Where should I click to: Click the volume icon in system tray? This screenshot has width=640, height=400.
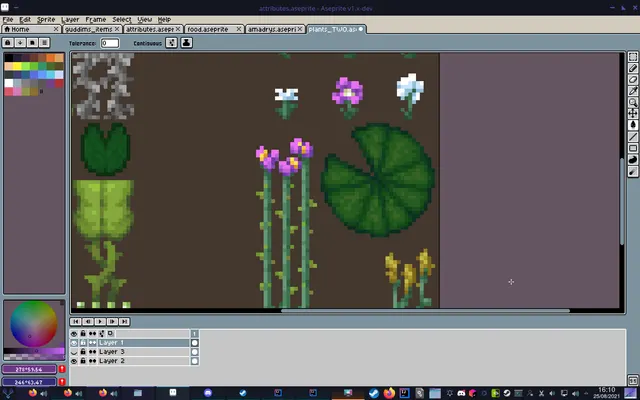click(576, 393)
